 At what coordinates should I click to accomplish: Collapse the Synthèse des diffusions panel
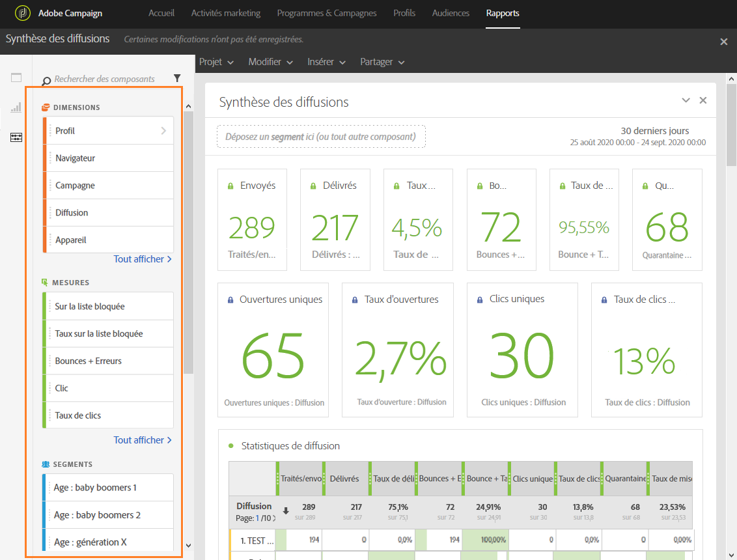coord(686,100)
